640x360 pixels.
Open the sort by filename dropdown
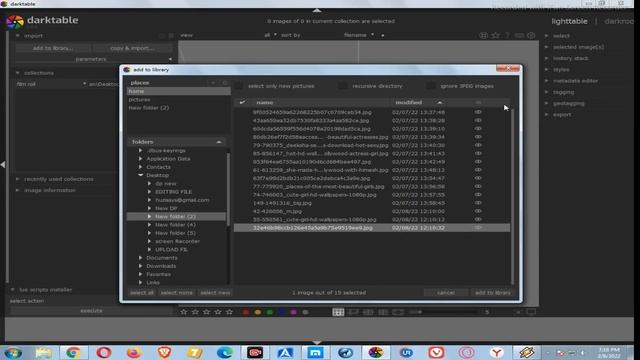click(x=358, y=35)
